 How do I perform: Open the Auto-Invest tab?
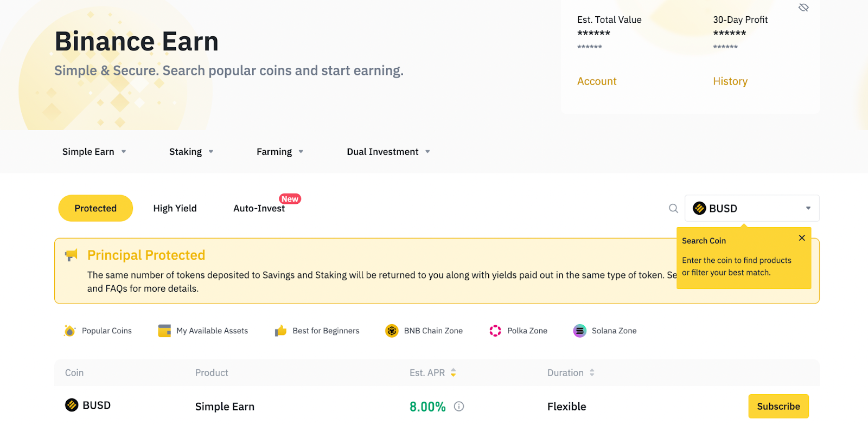(x=259, y=208)
